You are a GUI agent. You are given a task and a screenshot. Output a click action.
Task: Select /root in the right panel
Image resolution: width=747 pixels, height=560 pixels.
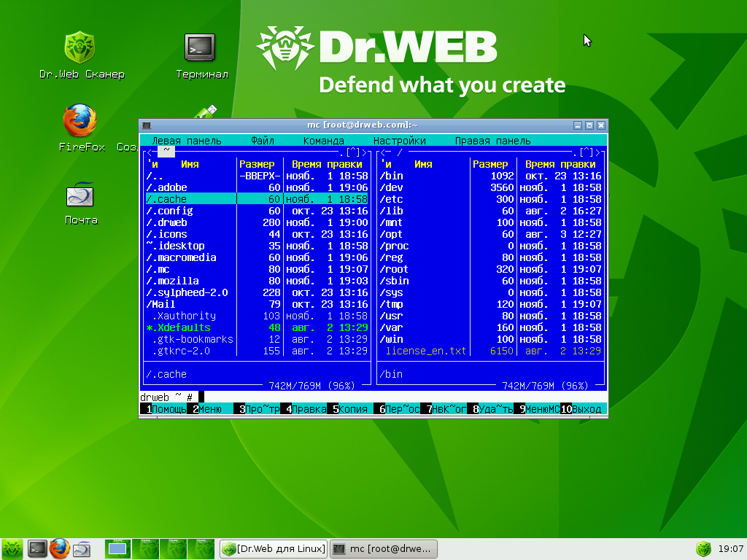click(490, 269)
